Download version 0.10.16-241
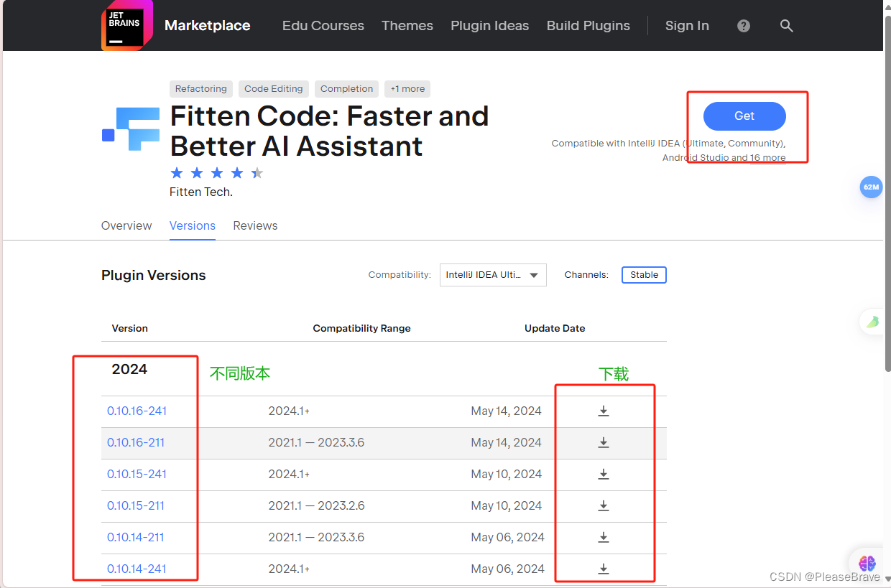 click(x=604, y=411)
